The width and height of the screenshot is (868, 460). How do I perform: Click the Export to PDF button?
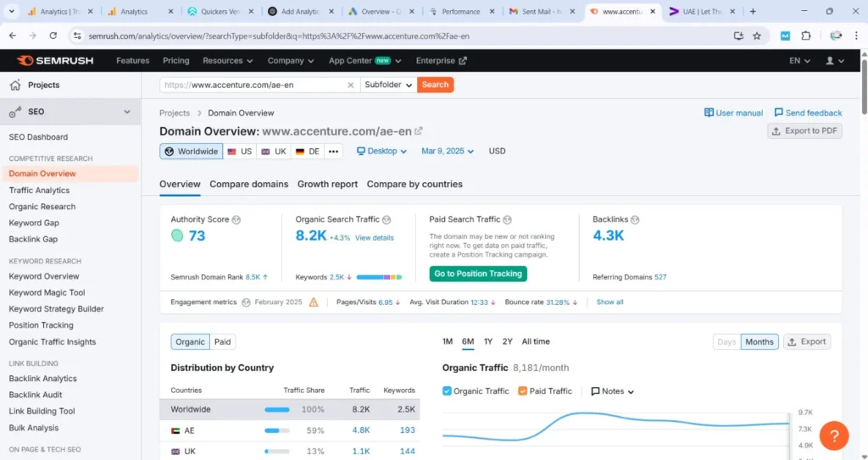pos(804,130)
